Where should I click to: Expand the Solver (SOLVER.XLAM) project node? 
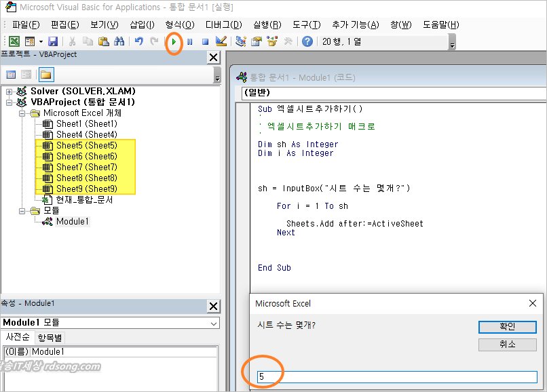click(x=9, y=92)
